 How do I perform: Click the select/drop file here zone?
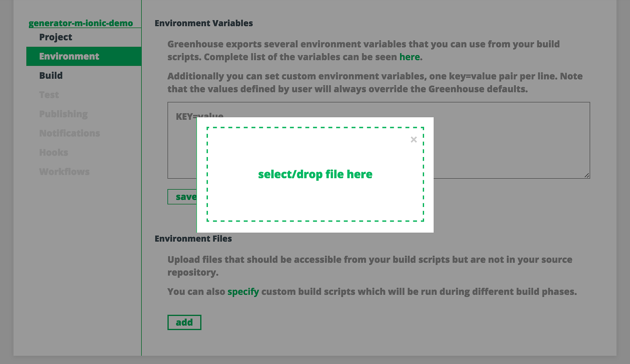pyautogui.click(x=315, y=174)
